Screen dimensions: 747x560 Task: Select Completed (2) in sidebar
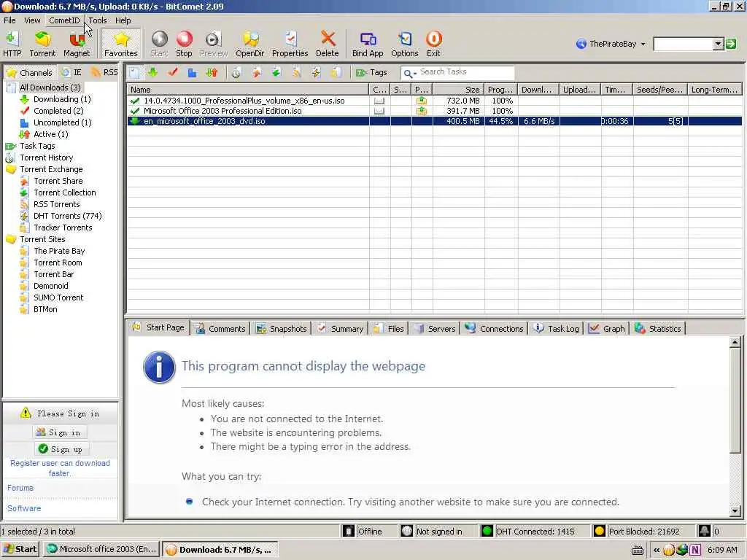coord(58,111)
